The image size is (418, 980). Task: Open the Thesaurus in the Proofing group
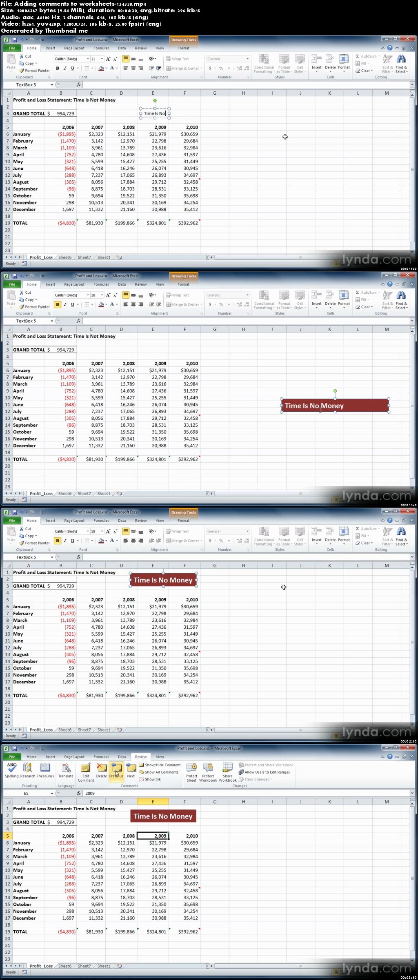click(45, 771)
